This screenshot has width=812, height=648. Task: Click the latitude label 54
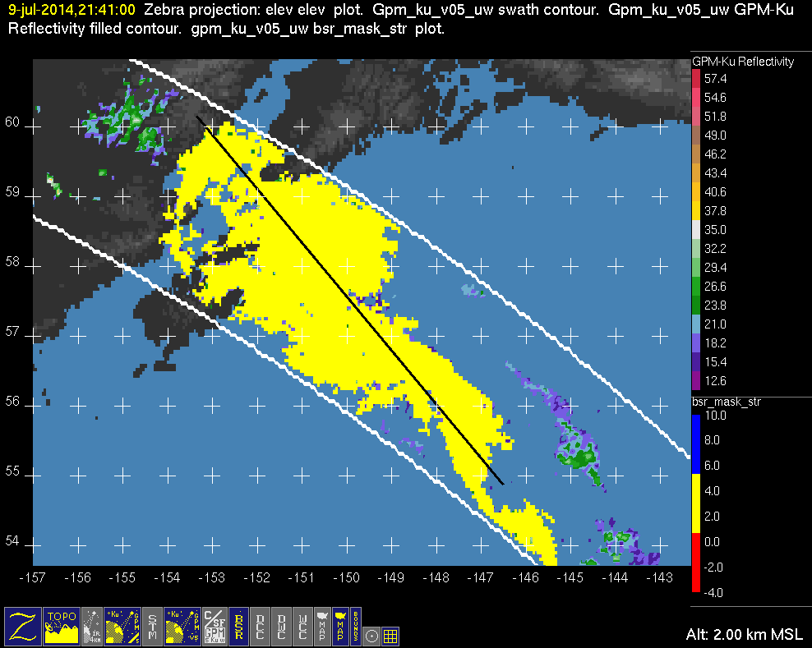click(12, 541)
